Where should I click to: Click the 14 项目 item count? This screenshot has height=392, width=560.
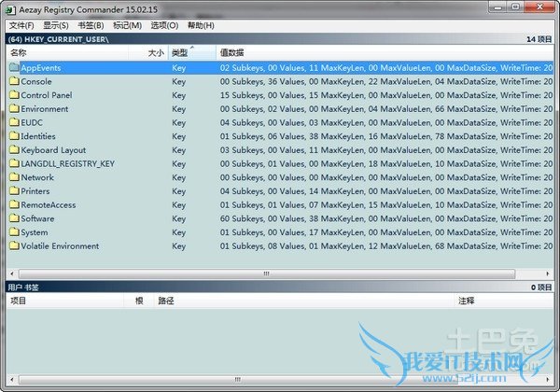point(539,39)
